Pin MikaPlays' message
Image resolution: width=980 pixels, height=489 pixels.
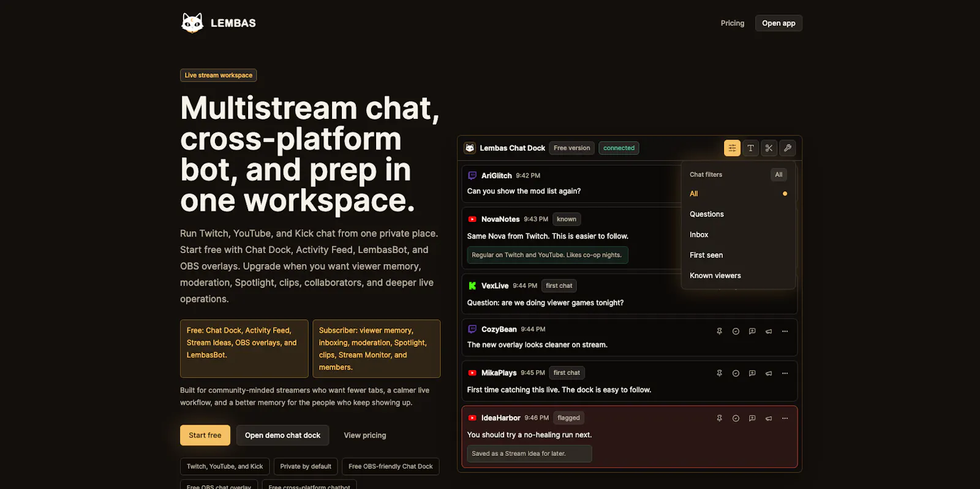click(x=720, y=373)
